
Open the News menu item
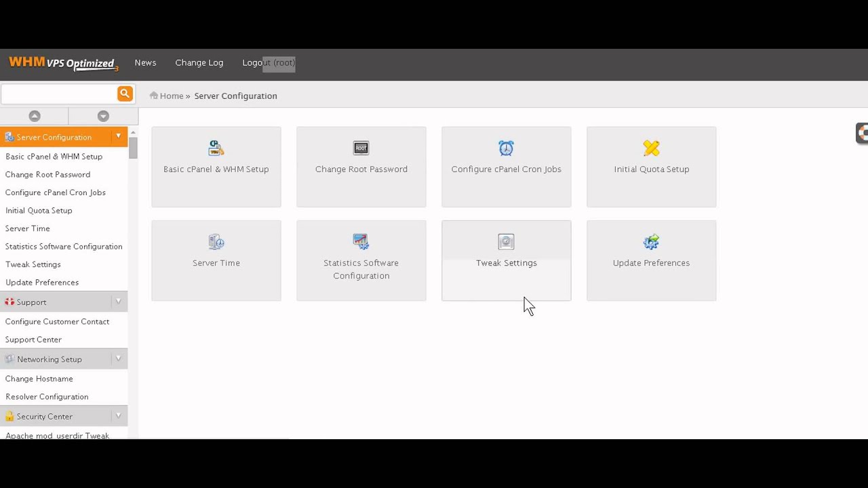coord(145,62)
